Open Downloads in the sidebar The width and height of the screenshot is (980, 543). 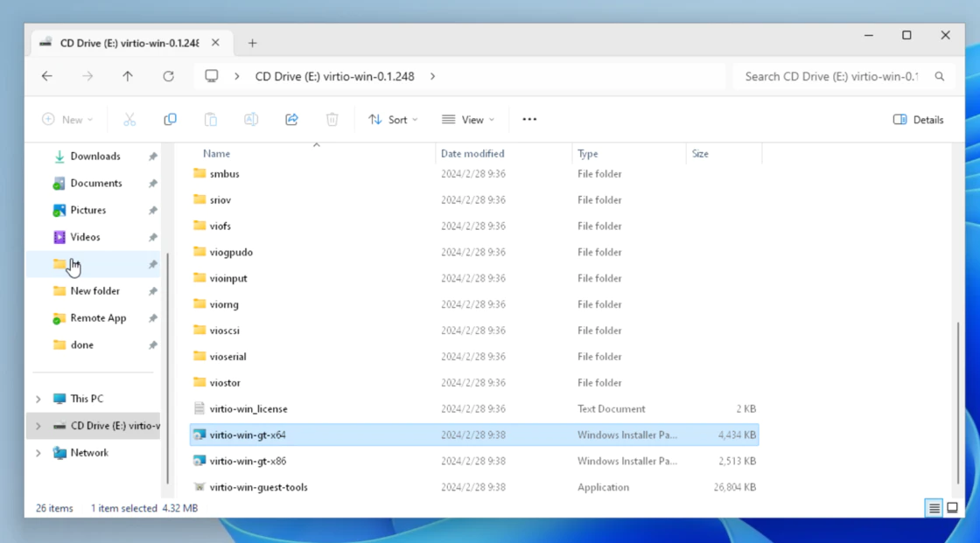click(x=95, y=157)
